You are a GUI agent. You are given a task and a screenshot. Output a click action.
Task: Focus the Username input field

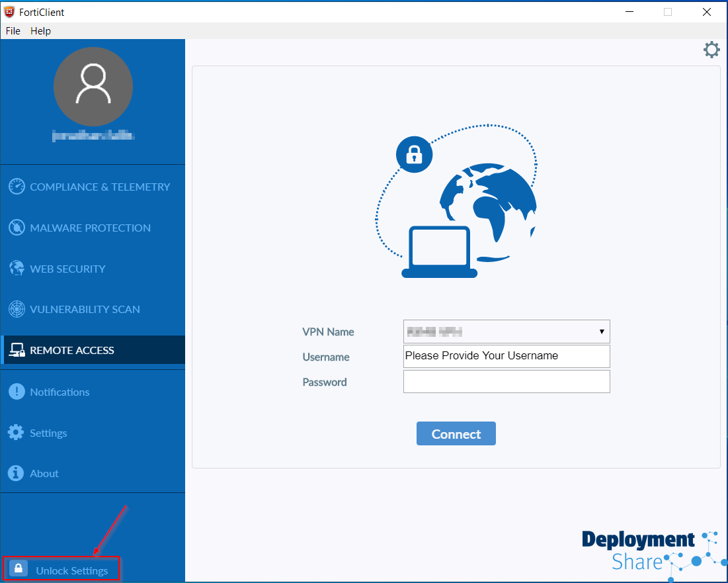coord(506,356)
